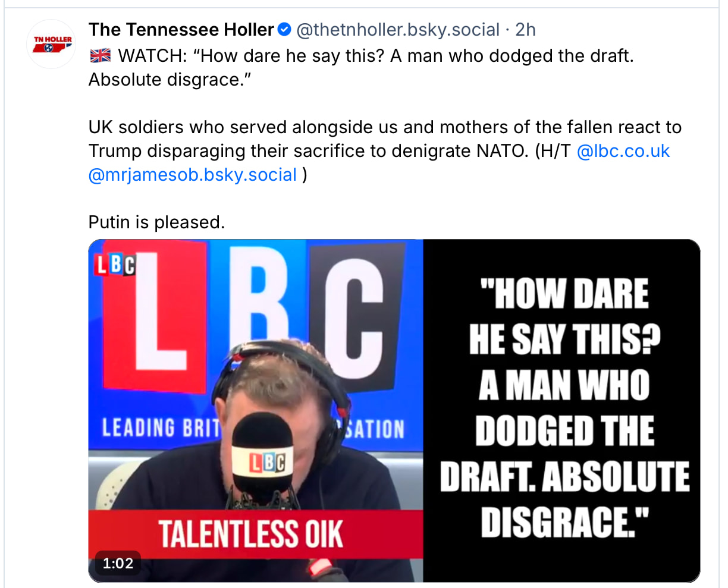Click the "How dare he say this?" quote panel

[x=563, y=409]
